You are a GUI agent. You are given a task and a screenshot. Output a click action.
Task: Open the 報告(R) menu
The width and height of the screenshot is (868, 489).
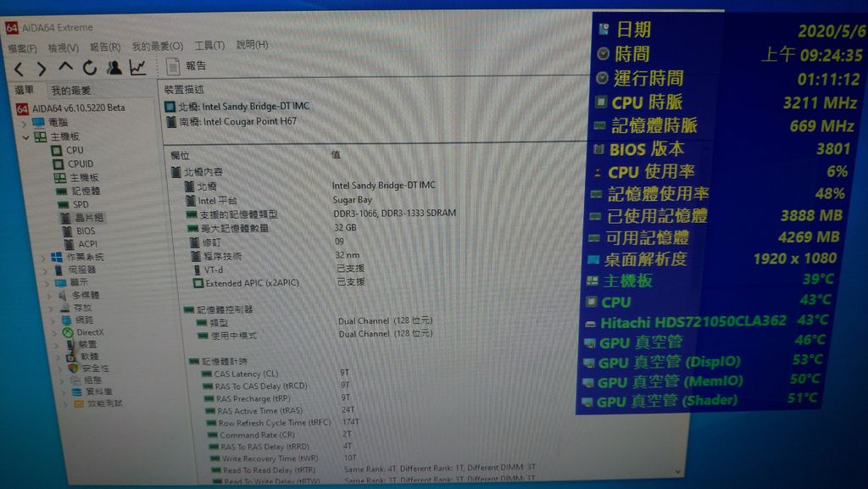click(105, 47)
